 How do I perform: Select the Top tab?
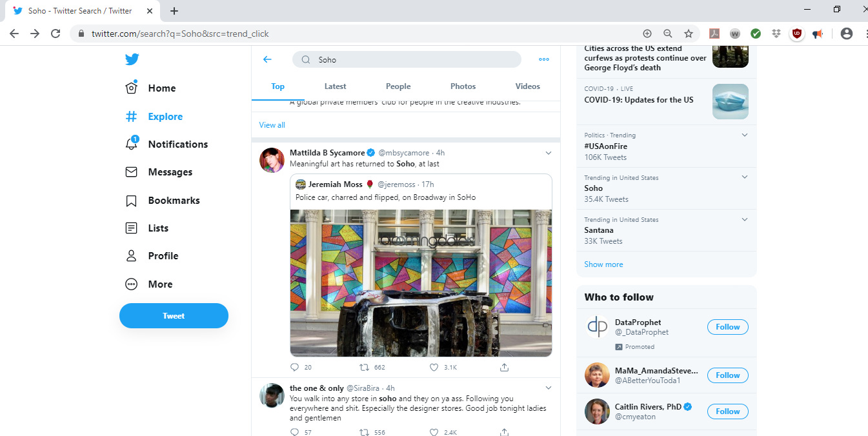(x=278, y=86)
